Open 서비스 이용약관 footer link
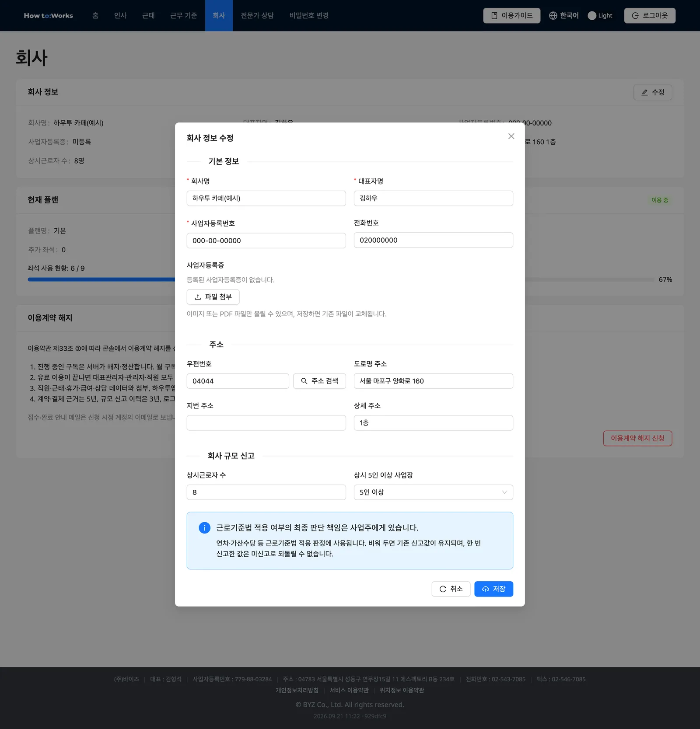The image size is (700, 729). tap(349, 690)
